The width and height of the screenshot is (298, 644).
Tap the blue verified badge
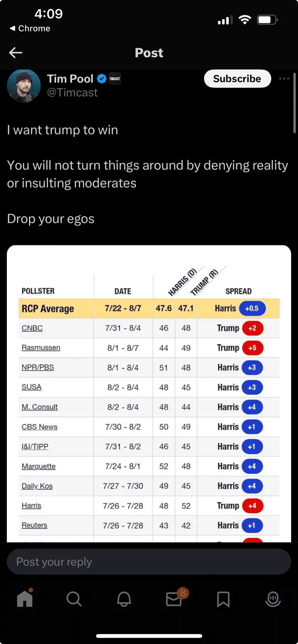(102, 78)
